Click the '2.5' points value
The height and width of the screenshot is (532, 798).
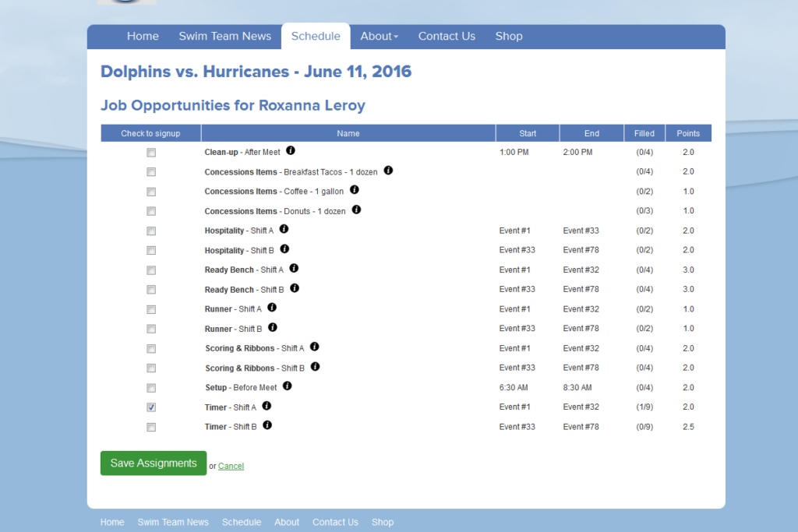pyautogui.click(x=688, y=427)
